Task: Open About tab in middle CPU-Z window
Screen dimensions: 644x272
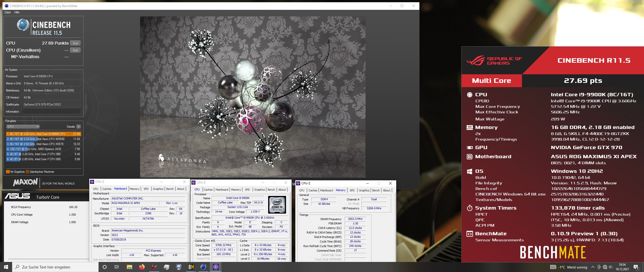Action: [282, 190]
